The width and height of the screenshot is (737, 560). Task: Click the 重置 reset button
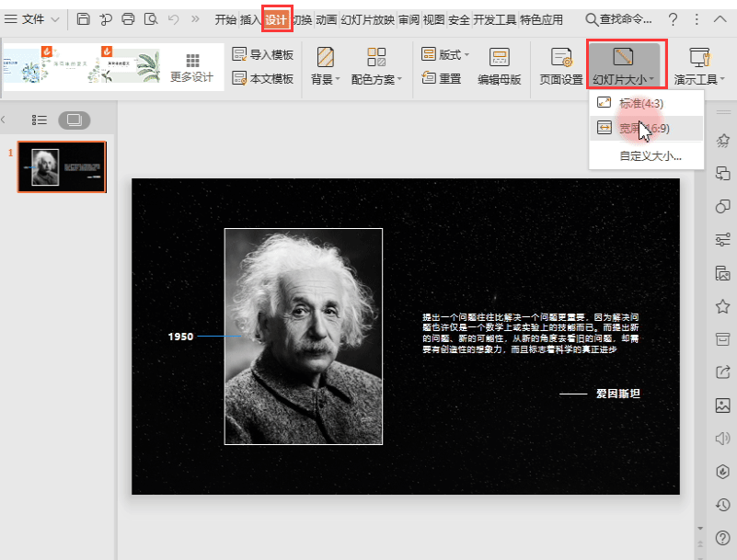442,79
